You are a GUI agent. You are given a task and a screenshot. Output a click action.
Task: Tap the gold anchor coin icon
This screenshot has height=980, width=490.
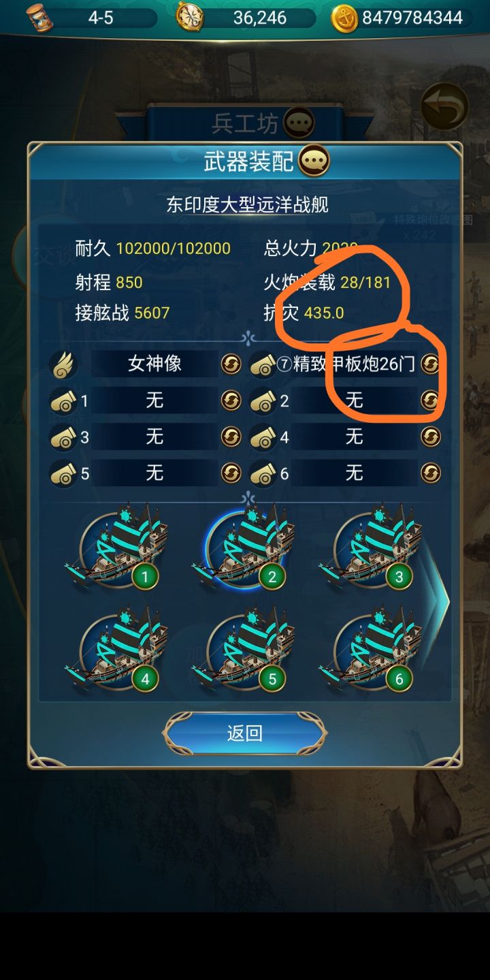point(344,17)
